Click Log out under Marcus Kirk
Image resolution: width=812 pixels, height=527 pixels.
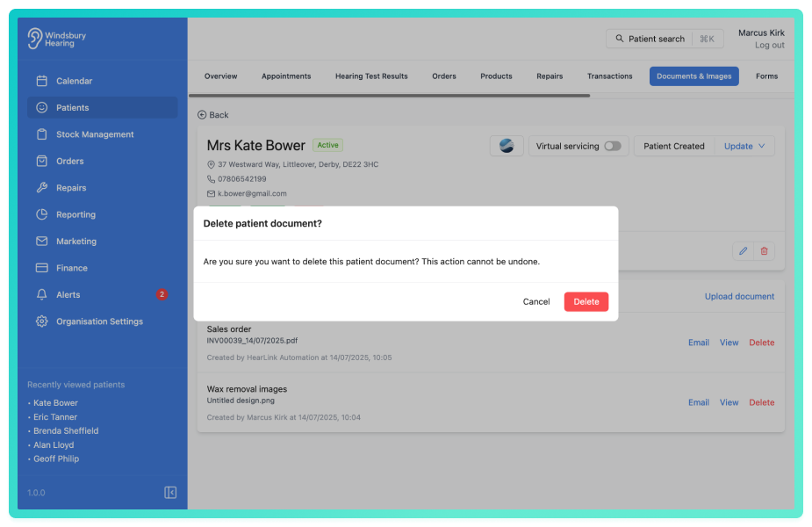point(770,45)
